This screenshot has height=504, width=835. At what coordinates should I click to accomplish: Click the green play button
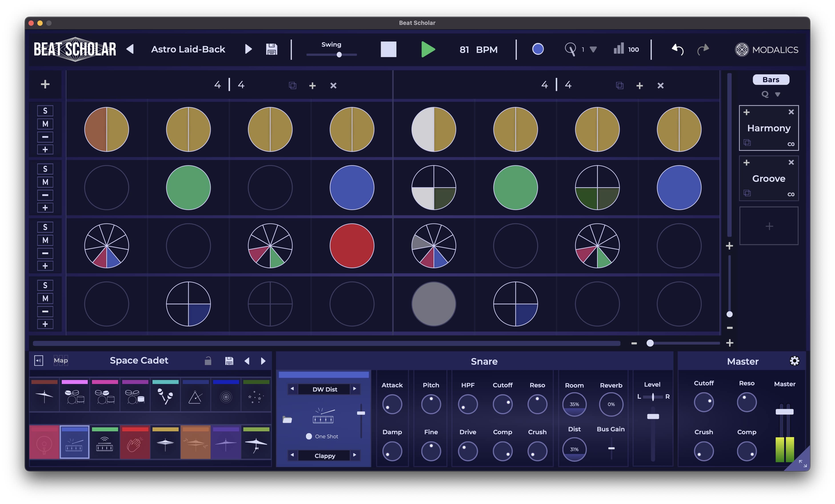[x=428, y=50]
